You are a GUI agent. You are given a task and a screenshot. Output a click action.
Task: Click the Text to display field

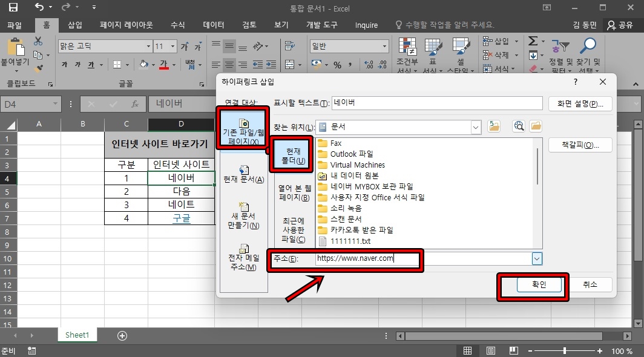click(x=437, y=103)
